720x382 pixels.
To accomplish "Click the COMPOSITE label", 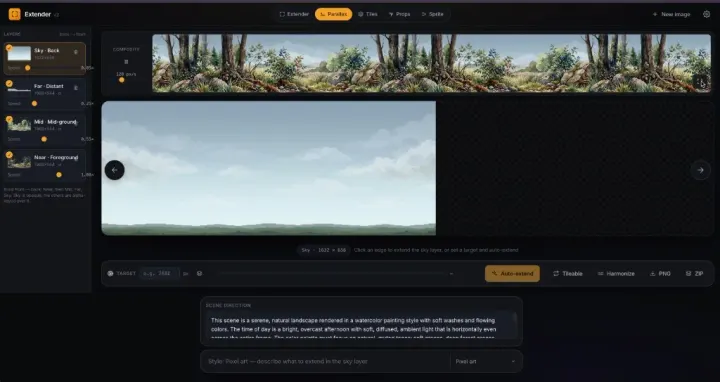I will pos(126,49).
